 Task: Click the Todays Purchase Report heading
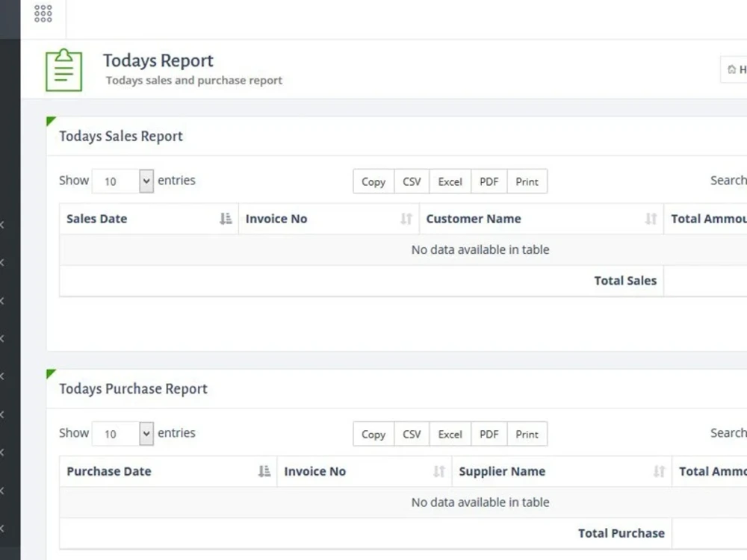point(134,388)
